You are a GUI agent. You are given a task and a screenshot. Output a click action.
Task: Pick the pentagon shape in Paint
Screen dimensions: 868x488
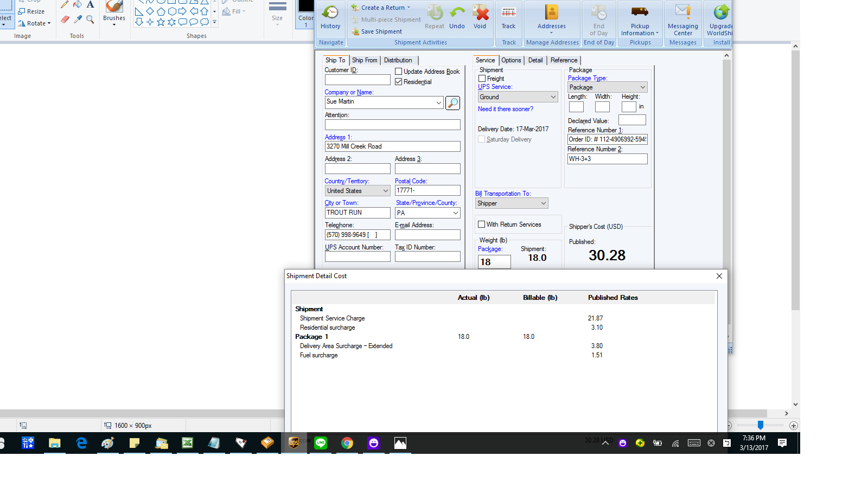point(161,11)
